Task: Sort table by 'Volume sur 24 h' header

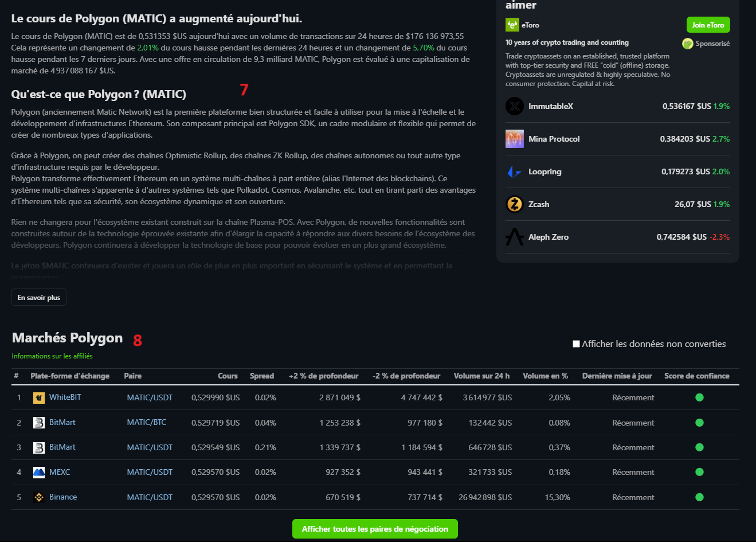Action: (x=481, y=376)
